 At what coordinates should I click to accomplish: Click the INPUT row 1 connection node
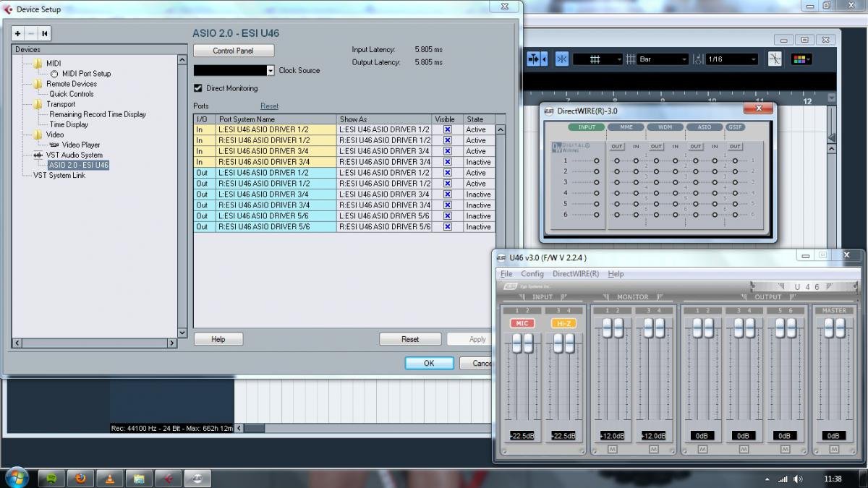(597, 160)
